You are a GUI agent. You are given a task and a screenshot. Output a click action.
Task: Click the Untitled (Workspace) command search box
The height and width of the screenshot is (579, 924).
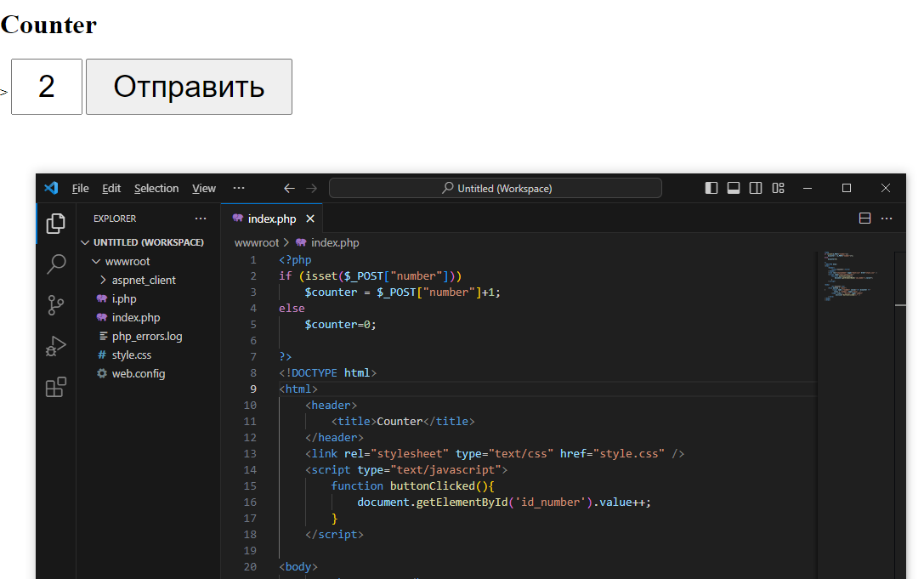click(496, 188)
